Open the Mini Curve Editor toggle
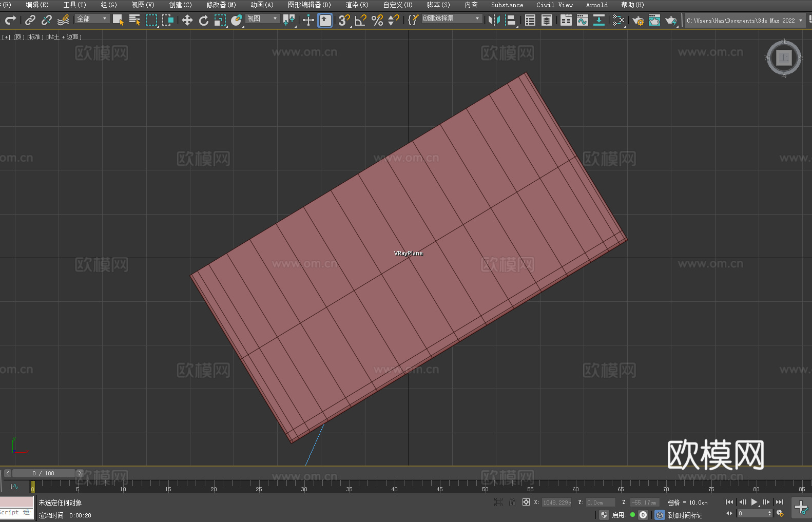 tap(14, 486)
